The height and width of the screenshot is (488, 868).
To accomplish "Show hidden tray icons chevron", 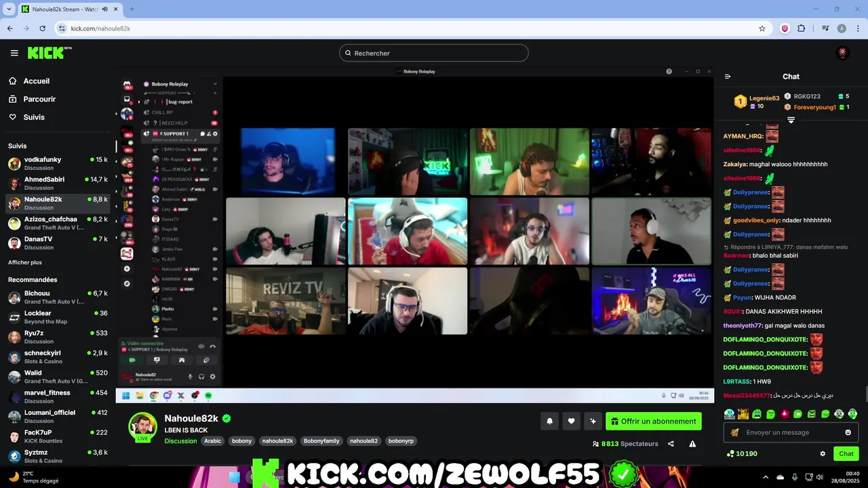I will 766,477.
